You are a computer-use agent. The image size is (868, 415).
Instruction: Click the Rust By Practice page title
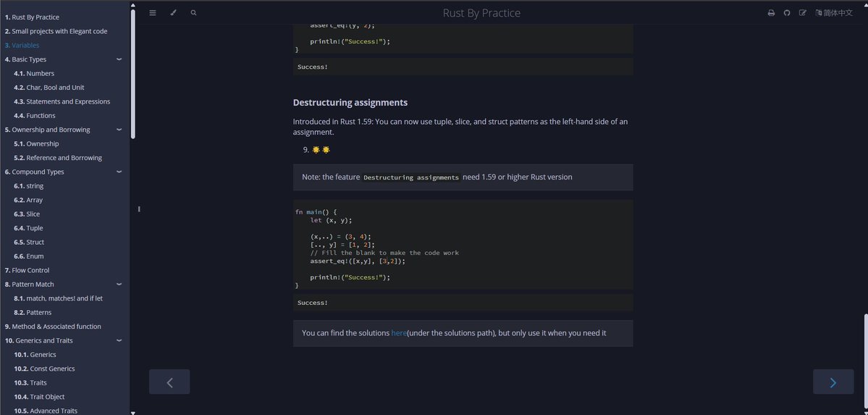[x=481, y=13]
